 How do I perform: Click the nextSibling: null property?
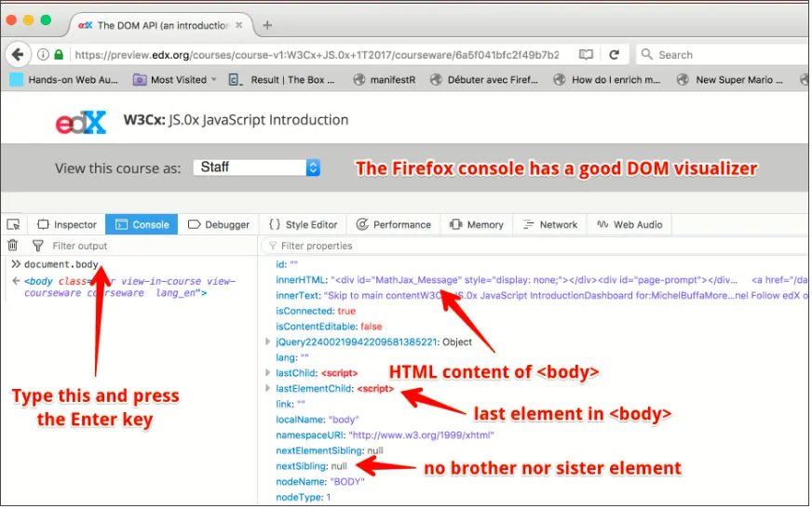tap(311, 466)
